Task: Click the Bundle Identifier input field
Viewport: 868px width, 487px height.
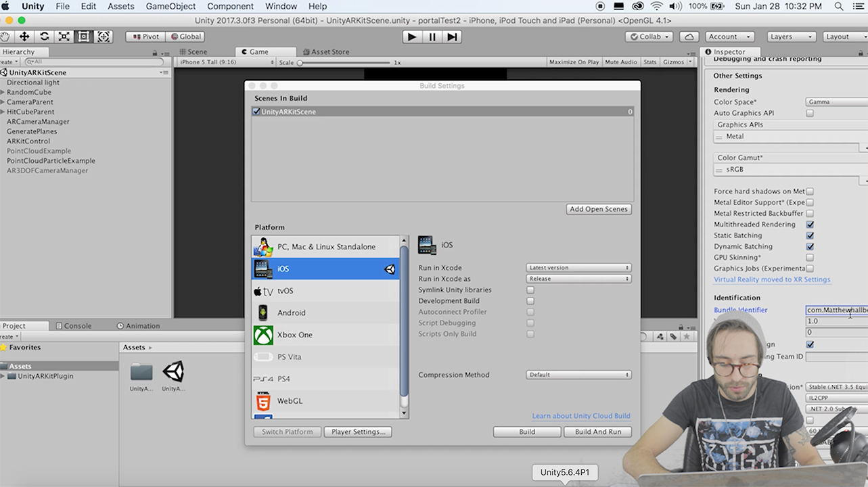Action: (x=837, y=310)
